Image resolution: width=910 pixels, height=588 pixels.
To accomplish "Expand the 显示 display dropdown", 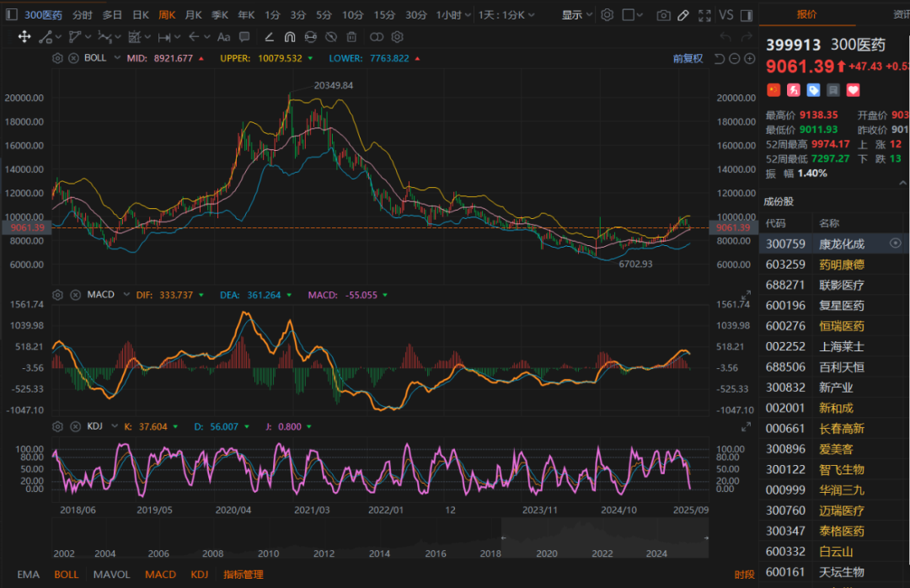I will [577, 15].
